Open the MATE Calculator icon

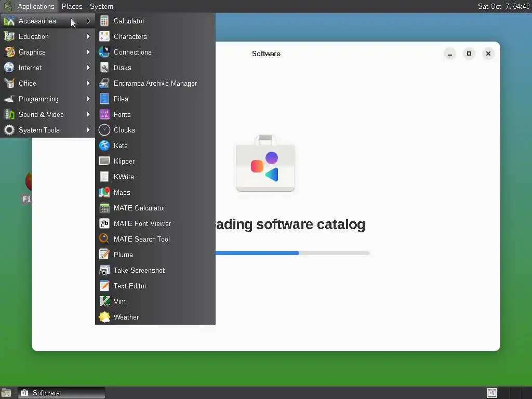[104, 208]
